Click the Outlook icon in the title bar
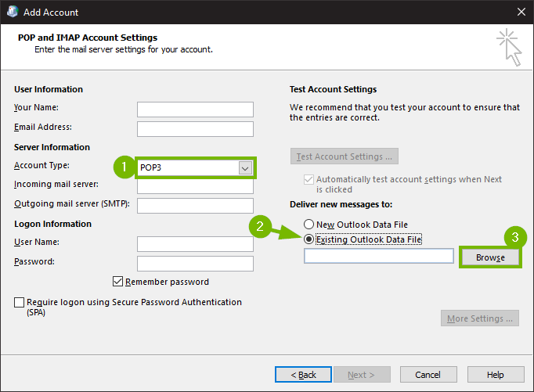Screen dimensions: 534x392 coord(13,12)
